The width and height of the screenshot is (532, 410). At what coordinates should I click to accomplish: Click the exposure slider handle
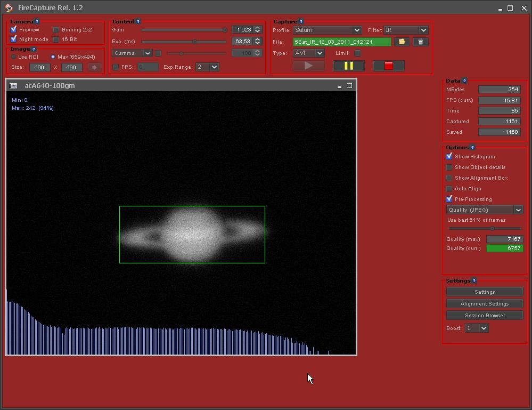tap(194, 42)
